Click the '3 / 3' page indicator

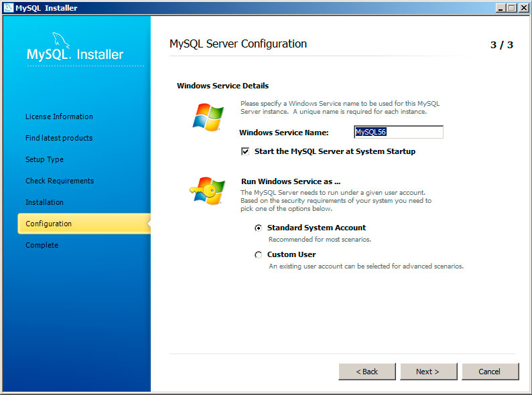pyautogui.click(x=502, y=45)
